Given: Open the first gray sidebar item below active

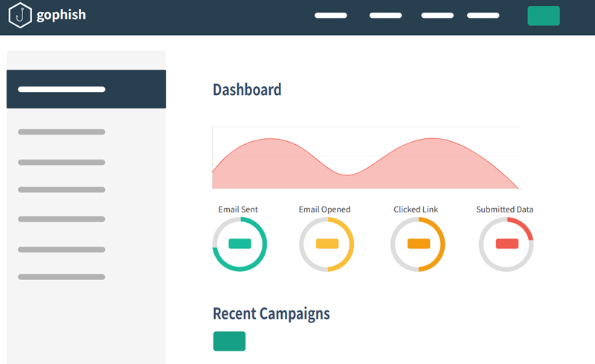Looking at the screenshot, I should 62,132.
